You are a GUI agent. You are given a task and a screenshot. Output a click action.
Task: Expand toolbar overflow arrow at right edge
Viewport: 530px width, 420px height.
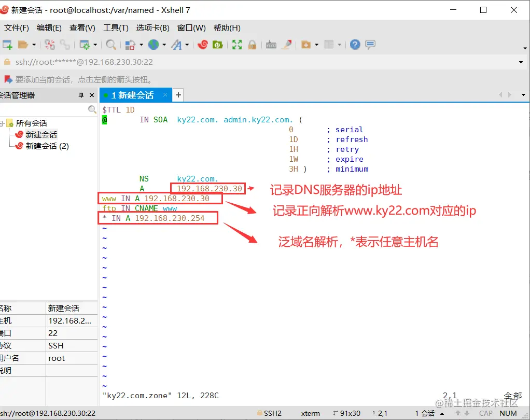(x=525, y=48)
